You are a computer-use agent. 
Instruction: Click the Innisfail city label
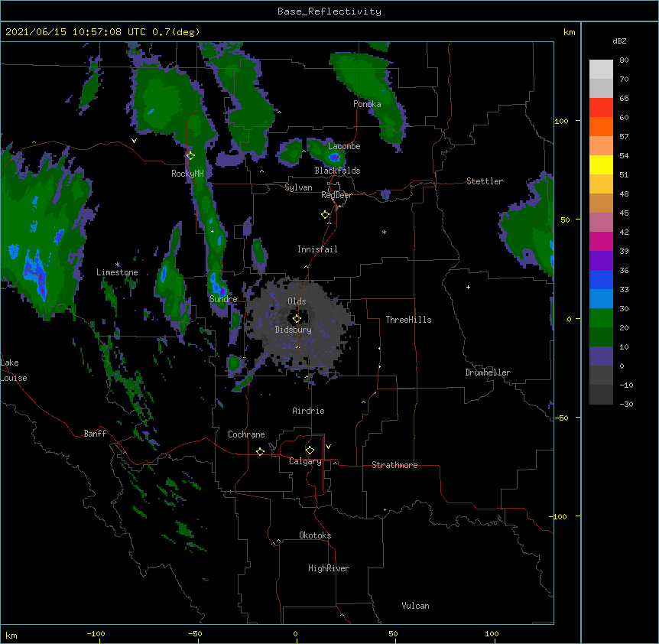coord(317,249)
